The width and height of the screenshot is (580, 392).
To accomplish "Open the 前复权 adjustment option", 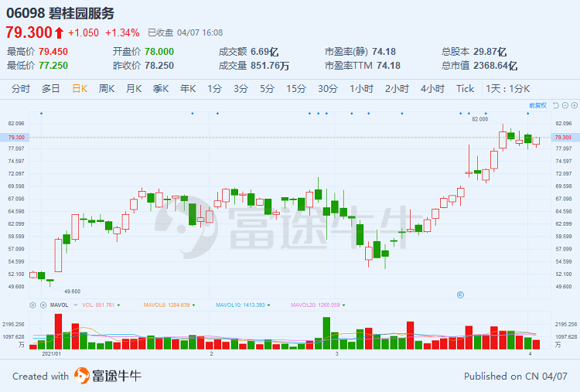I will [x=537, y=105].
